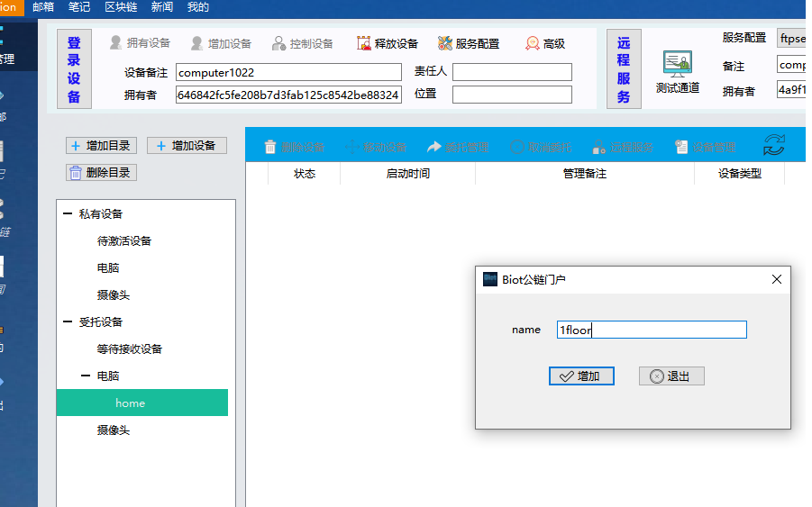Screen dimensions: 812x507
Task: Collapse the 私有设备 tree node
Action: (x=68, y=214)
